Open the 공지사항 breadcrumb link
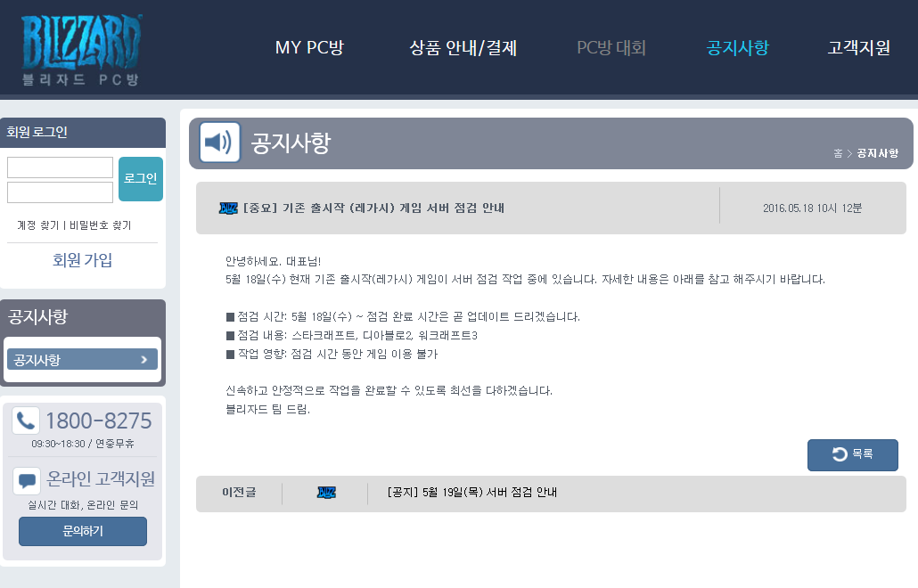918x588 pixels. pos(877,151)
